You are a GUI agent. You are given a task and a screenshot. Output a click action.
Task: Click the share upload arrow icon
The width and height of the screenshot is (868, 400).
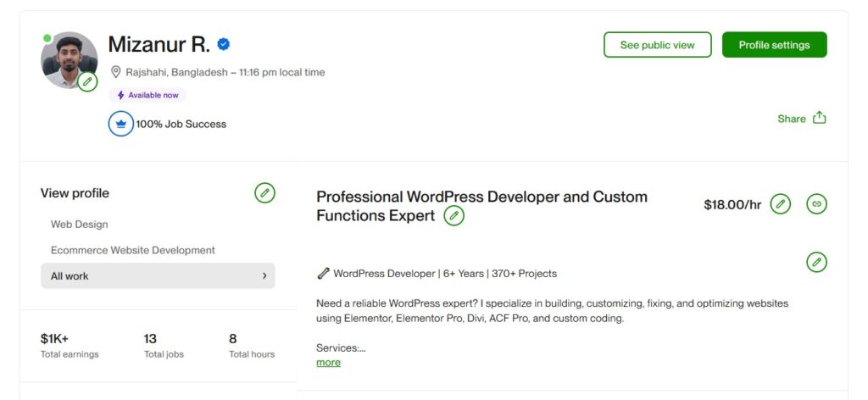(x=820, y=118)
